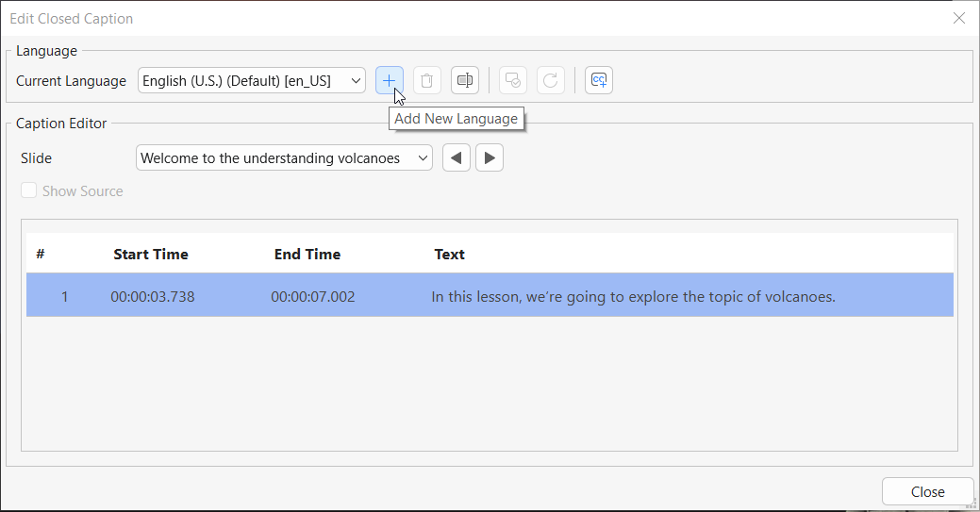
Task: Close the Edit Closed Caption dialog window
Action: pos(959,18)
